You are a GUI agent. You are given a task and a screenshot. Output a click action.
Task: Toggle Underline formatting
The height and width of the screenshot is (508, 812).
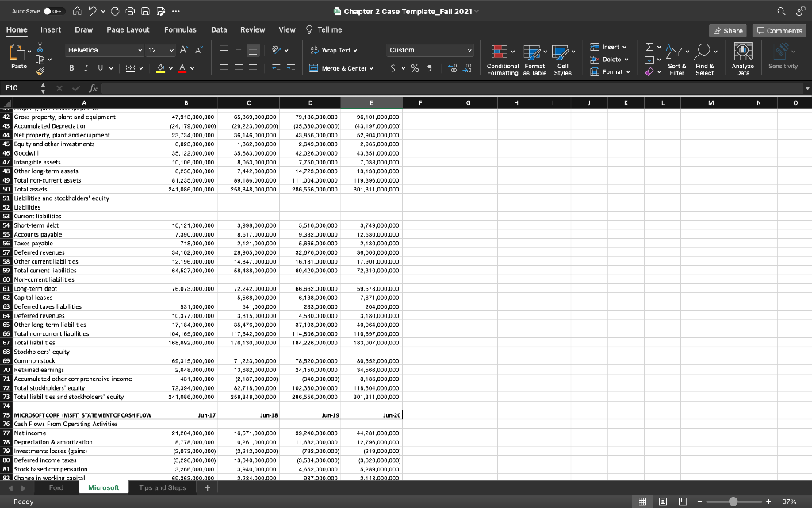click(100, 68)
